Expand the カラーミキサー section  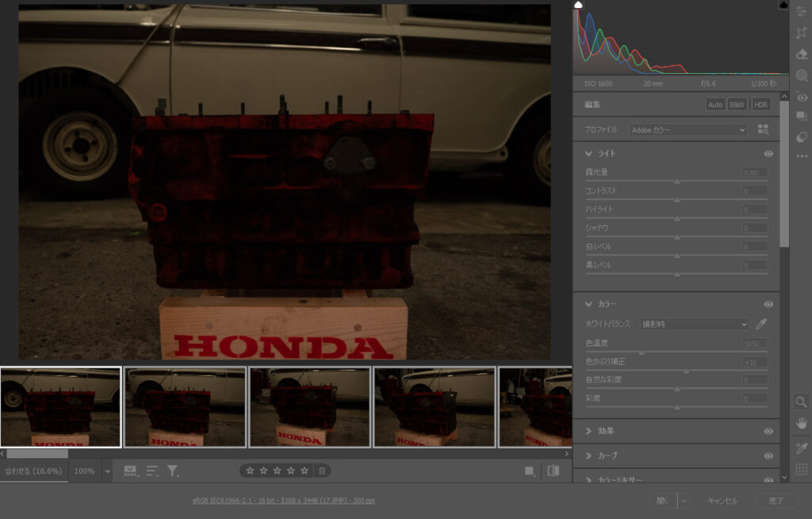588,480
